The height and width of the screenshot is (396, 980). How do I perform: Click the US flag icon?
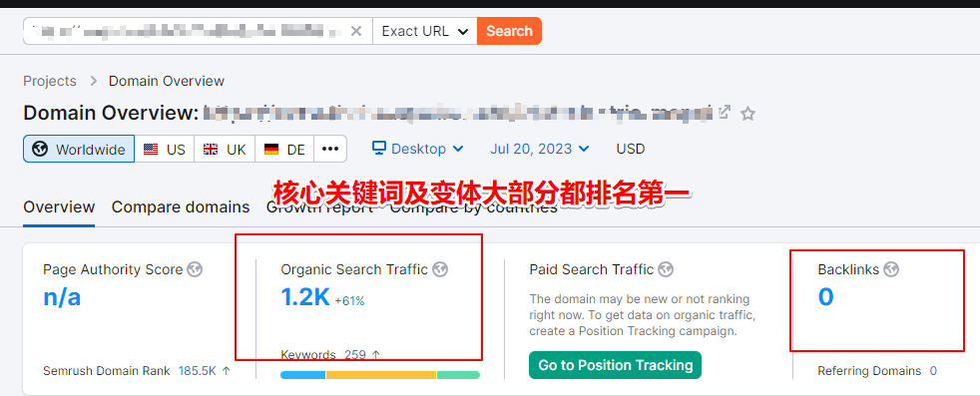point(151,150)
